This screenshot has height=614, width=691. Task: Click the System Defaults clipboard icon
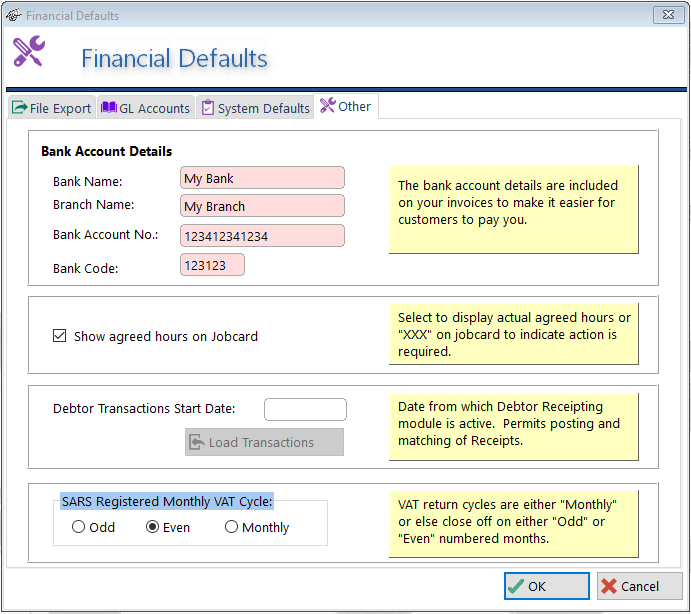tap(207, 108)
